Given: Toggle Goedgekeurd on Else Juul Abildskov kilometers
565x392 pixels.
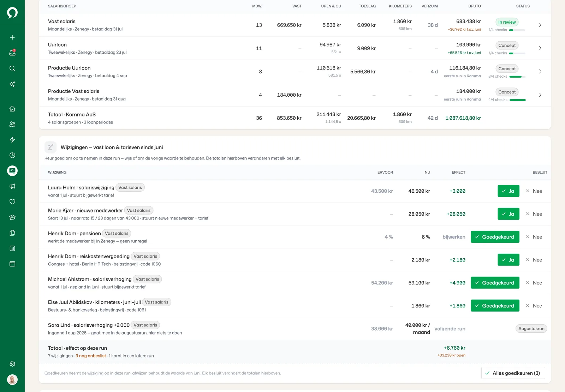Looking at the screenshot, I should (495, 306).
